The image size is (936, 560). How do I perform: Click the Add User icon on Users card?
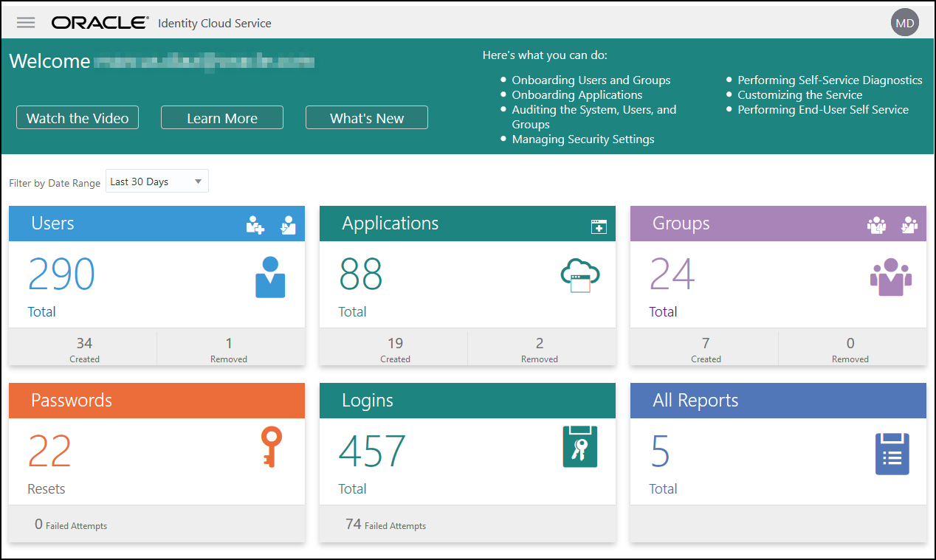255,224
